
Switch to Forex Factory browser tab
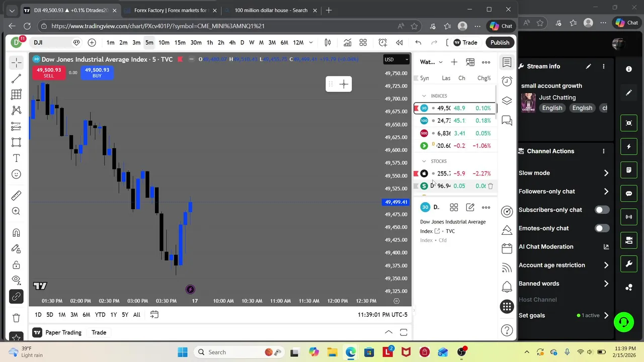pyautogui.click(x=170, y=10)
